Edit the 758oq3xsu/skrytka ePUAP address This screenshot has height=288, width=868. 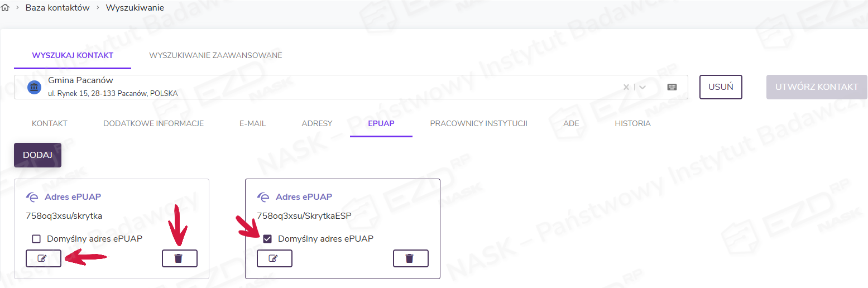(x=43, y=258)
